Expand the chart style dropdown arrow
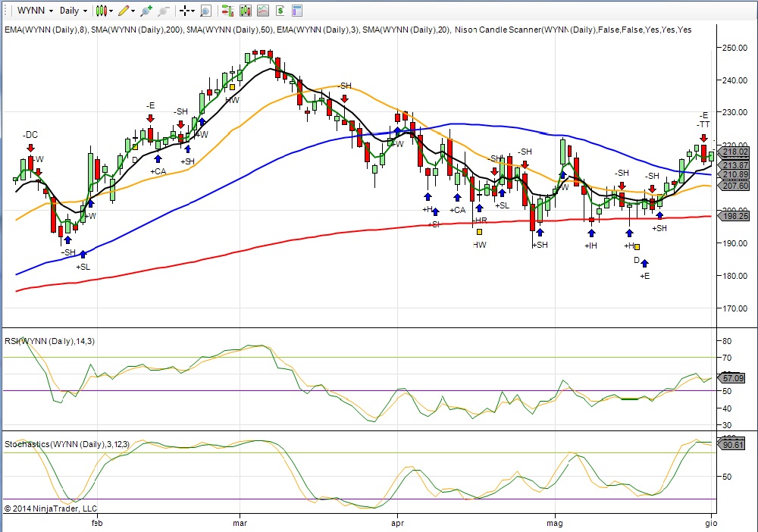This screenshot has height=532, width=758. [111, 11]
